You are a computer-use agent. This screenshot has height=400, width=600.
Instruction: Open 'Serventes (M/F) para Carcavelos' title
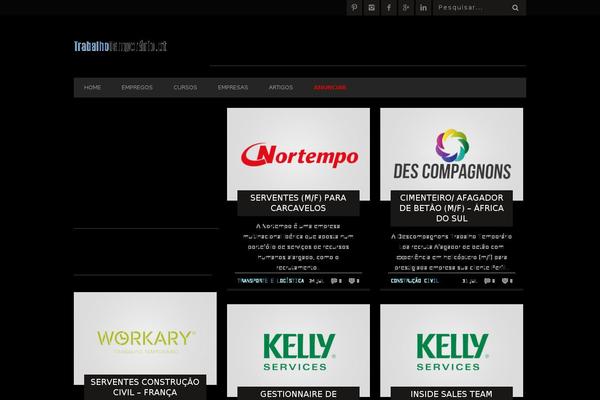pos(298,203)
